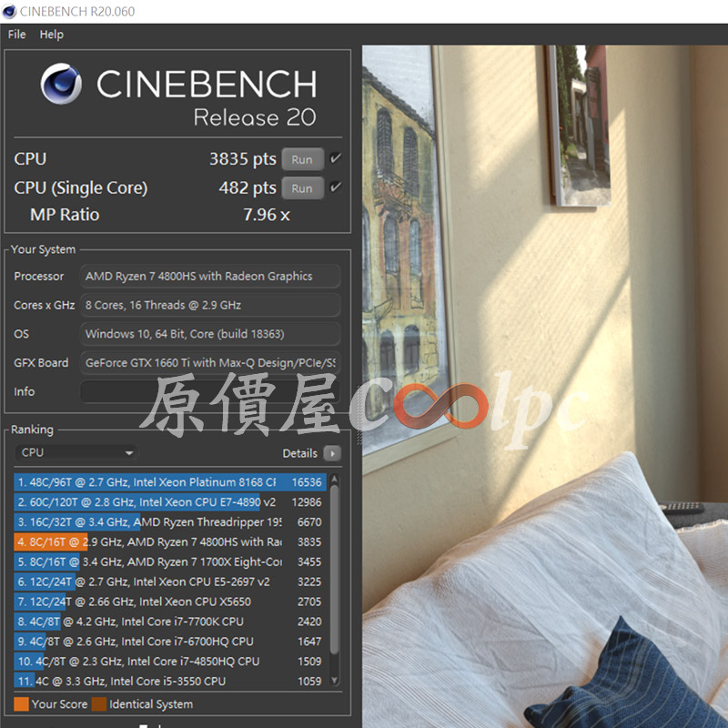The image size is (728, 728).
Task: Run the multi-core CPU benchmark
Action: pyautogui.click(x=302, y=159)
